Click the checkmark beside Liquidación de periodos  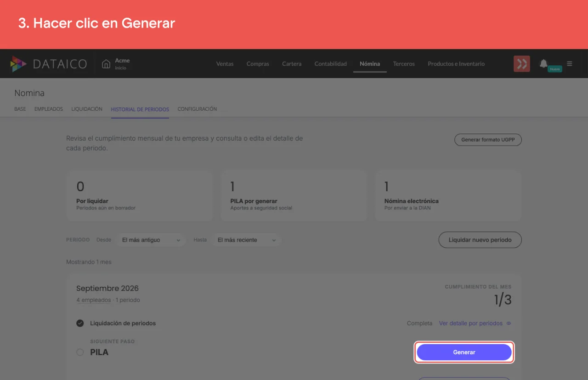tap(80, 323)
